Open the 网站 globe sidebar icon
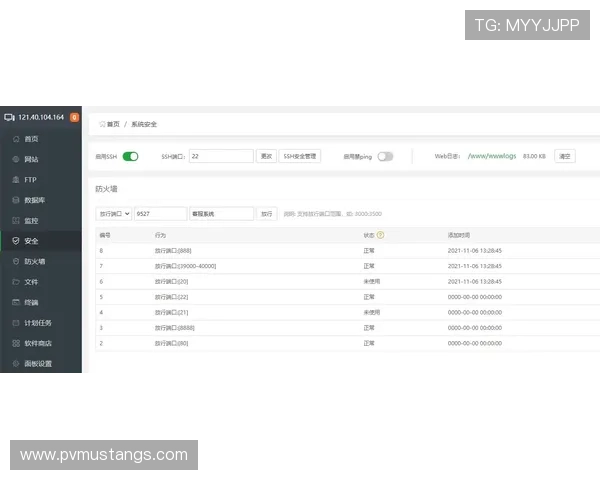This screenshot has width=600, height=480. (16, 159)
